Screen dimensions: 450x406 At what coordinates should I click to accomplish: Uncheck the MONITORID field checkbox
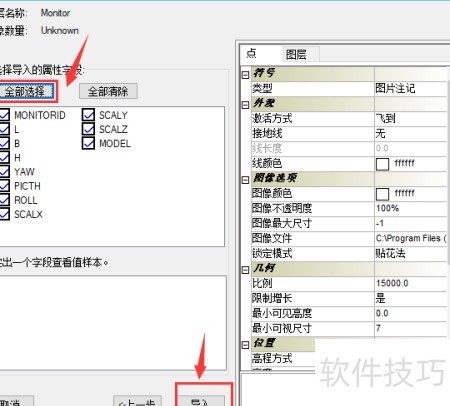click(x=4, y=115)
